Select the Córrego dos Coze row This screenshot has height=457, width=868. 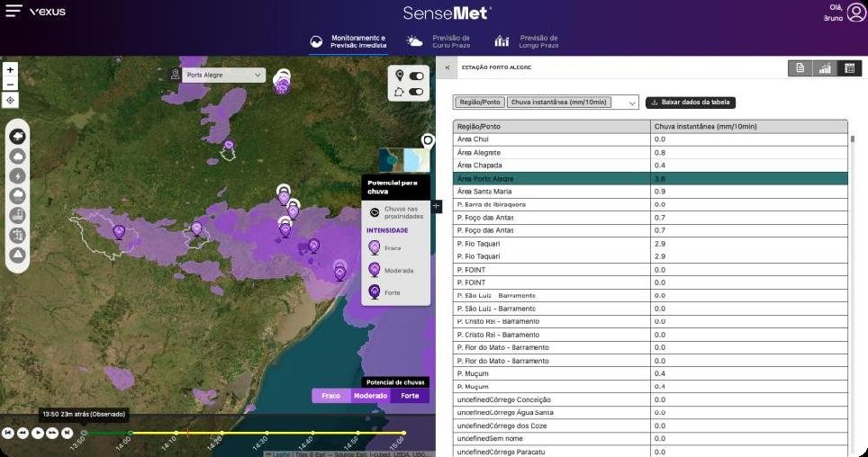[650, 426]
